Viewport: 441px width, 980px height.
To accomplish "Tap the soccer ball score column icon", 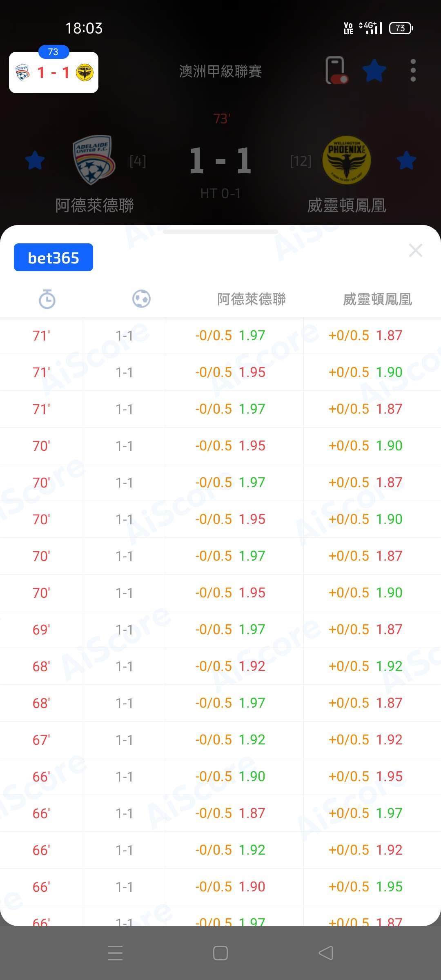I will pyautogui.click(x=141, y=299).
